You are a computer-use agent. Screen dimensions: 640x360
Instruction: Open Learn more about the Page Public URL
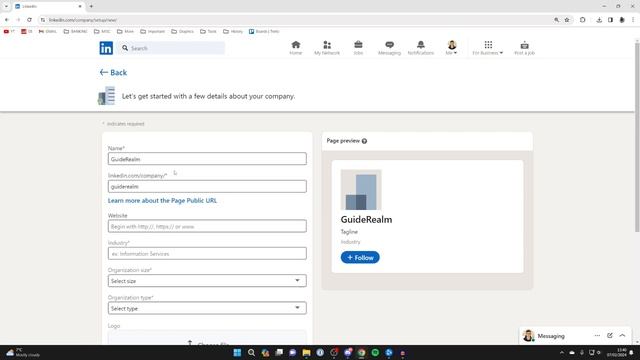162,200
